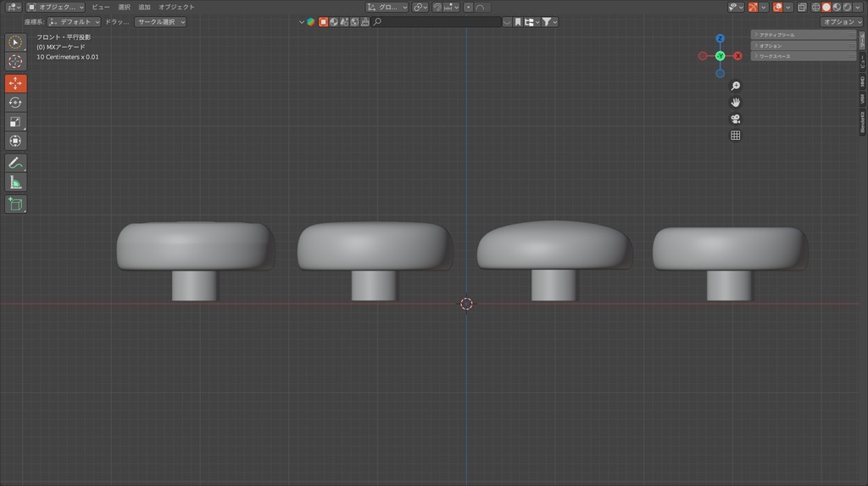Click the asset search input field

(x=437, y=21)
